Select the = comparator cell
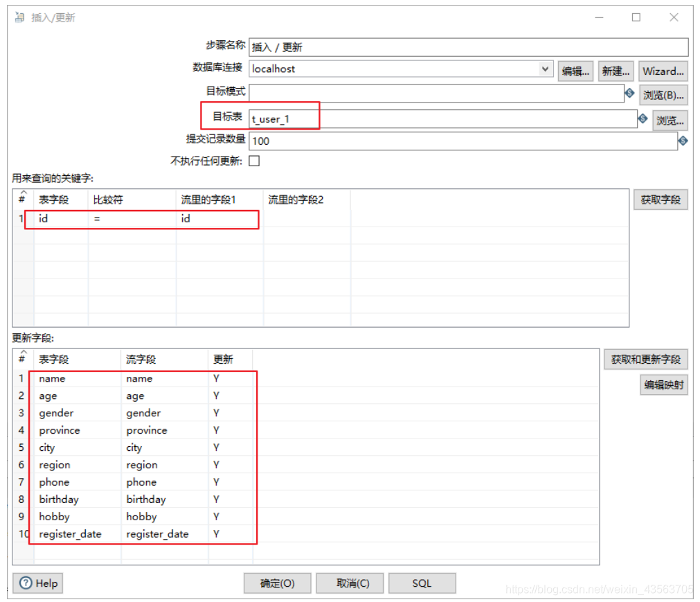 click(132, 218)
